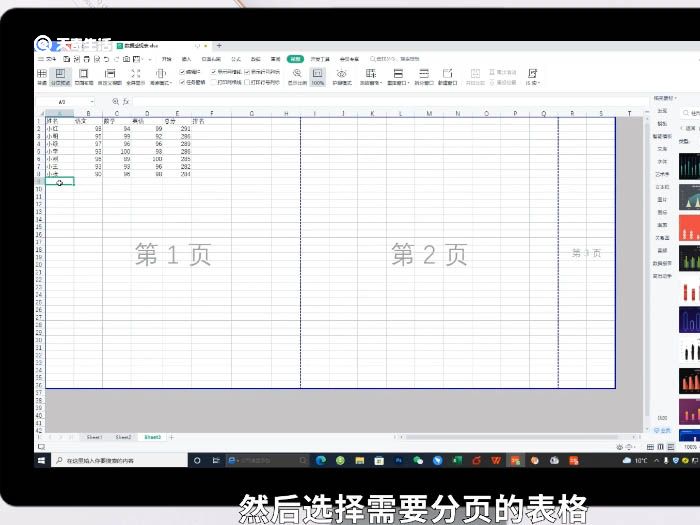Switch to the Developer Tools ribbon tab
Viewport: 700px width, 525px height.
coord(320,59)
